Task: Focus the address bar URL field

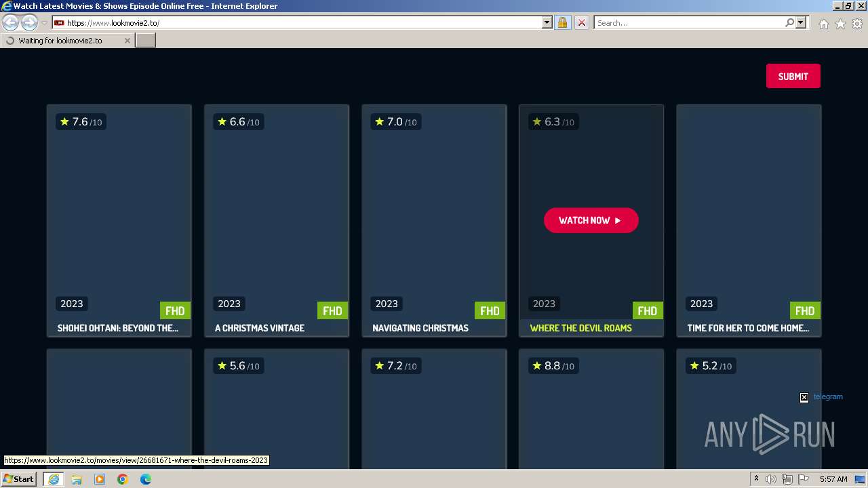Action: (303, 22)
